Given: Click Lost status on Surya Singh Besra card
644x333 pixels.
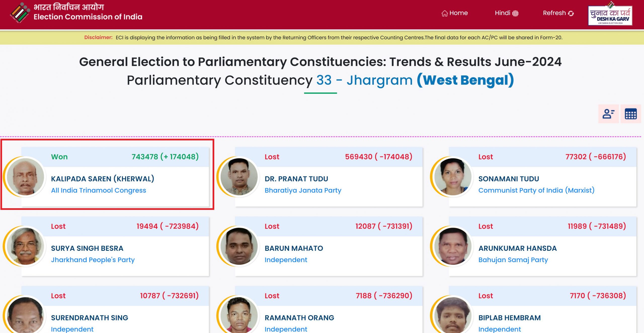Looking at the screenshot, I should coord(58,226).
